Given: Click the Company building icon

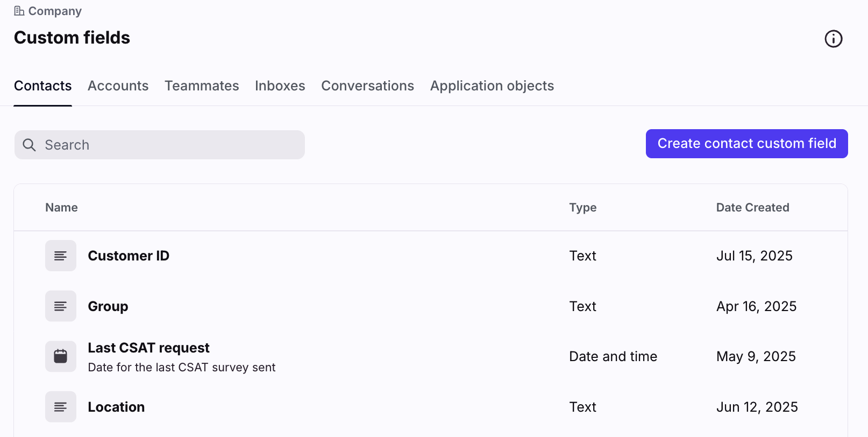Looking at the screenshot, I should [19, 11].
